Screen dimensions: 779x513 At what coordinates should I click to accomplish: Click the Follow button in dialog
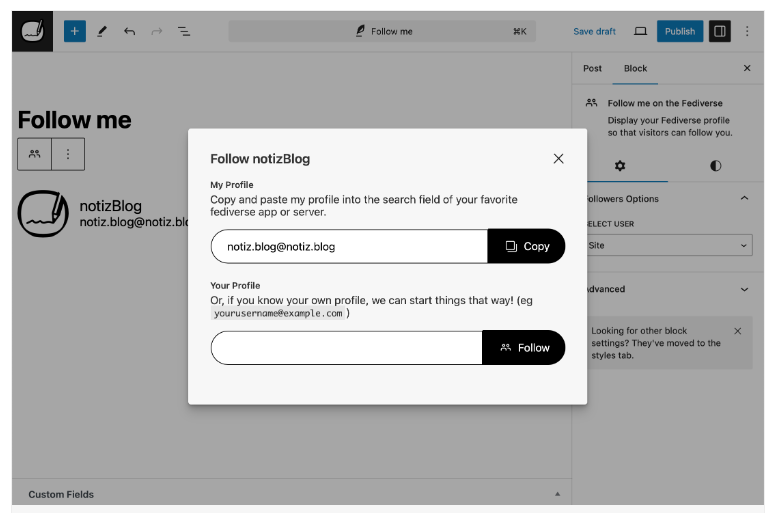[x=524, y=348]
